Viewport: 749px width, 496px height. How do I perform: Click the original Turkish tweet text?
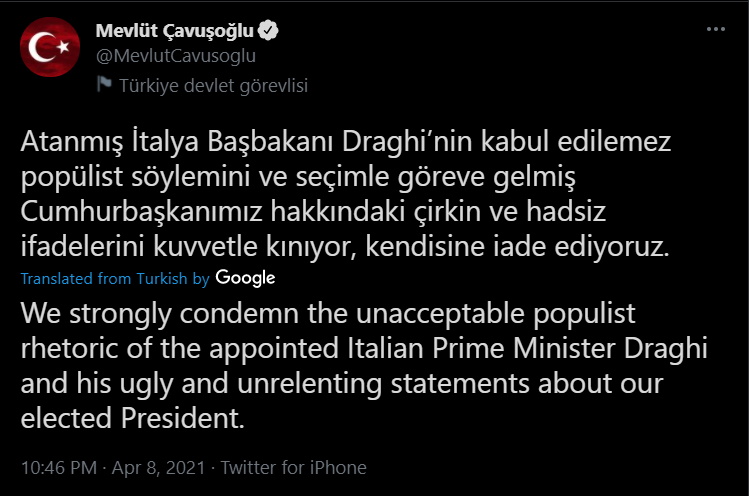pyautogui.click(x=345, y=192)
